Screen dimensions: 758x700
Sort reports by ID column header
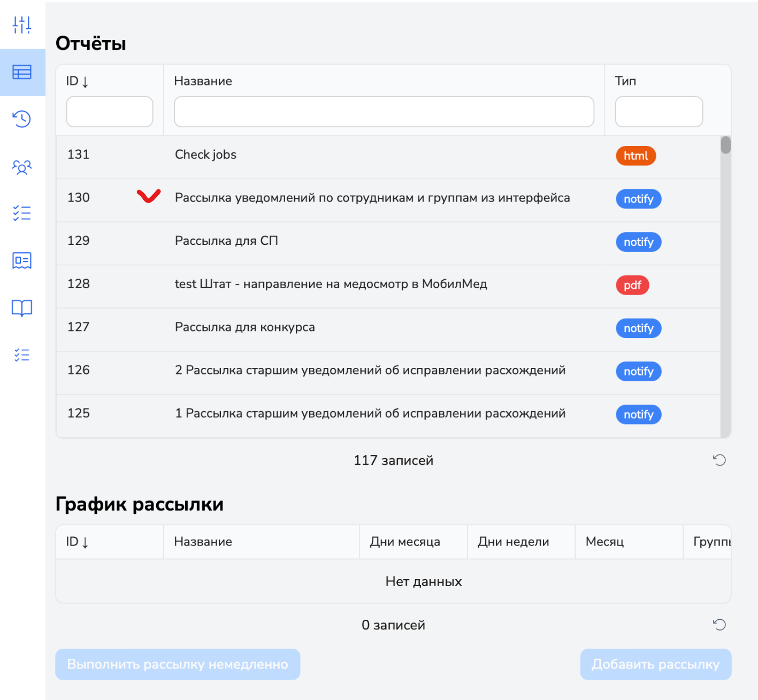pos(78,81)
